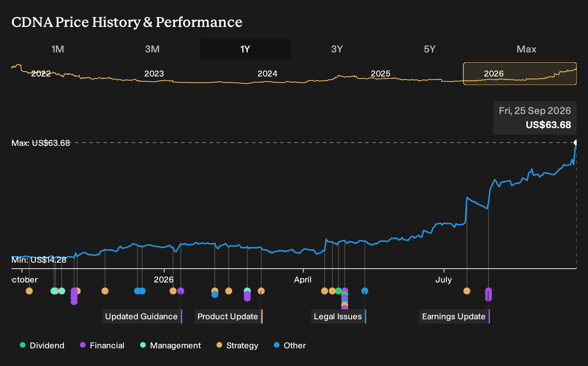
Task: Open the Product Update event label
Action: (x=229, y=316)
